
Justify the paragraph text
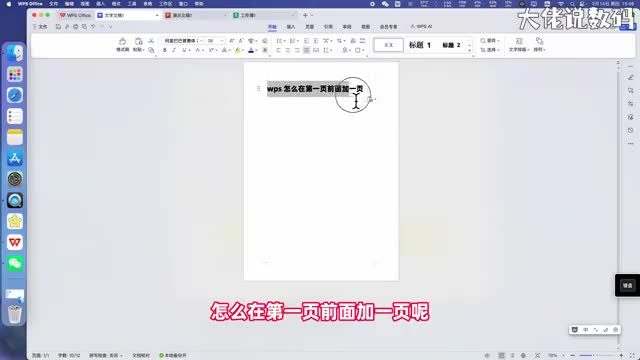pyautogui.click(x=307, y=50)
